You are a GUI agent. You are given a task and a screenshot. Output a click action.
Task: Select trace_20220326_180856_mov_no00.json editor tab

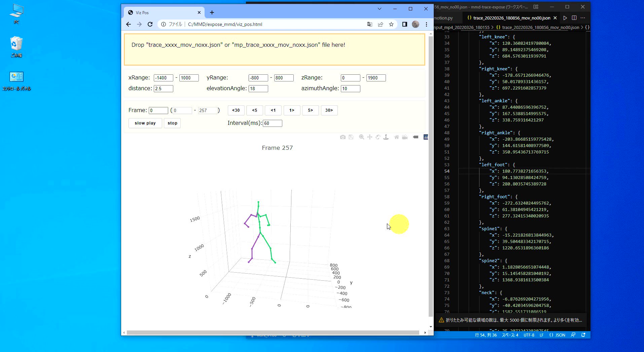click(x=512, y=18)
